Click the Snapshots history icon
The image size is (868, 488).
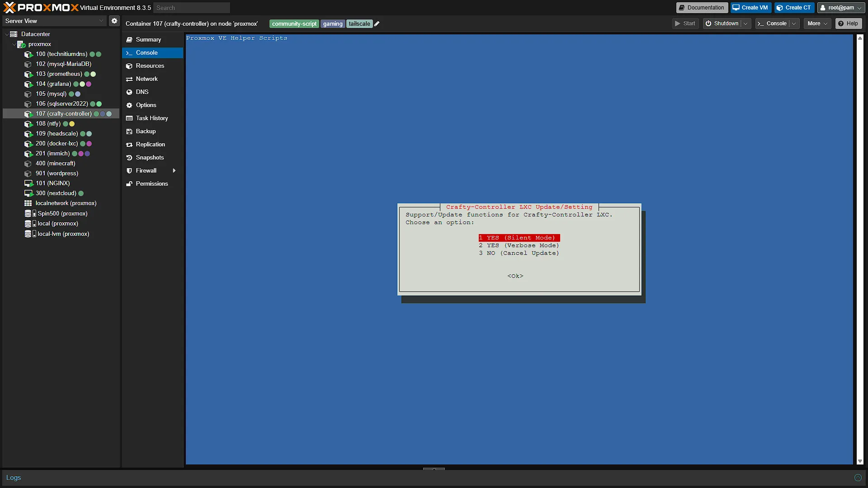pyautogui.click(x=129, y=158)
